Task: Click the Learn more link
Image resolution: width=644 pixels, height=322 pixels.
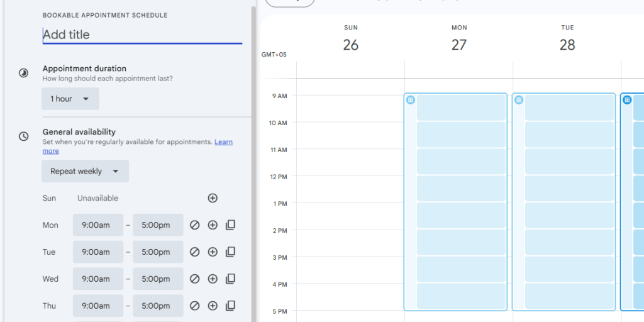Action: [223, 142]
